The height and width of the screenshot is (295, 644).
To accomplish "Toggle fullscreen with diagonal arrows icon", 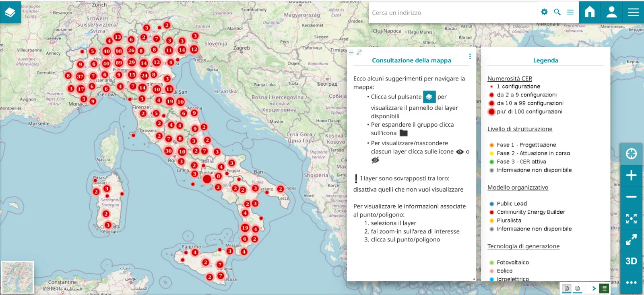I will coord(631,240).
